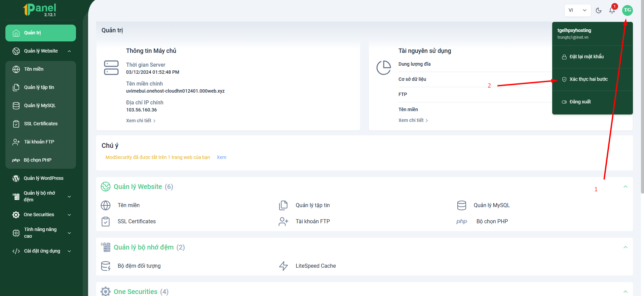Select Quản trị in the sidebar
644x296 pixels.
point(41,33)
